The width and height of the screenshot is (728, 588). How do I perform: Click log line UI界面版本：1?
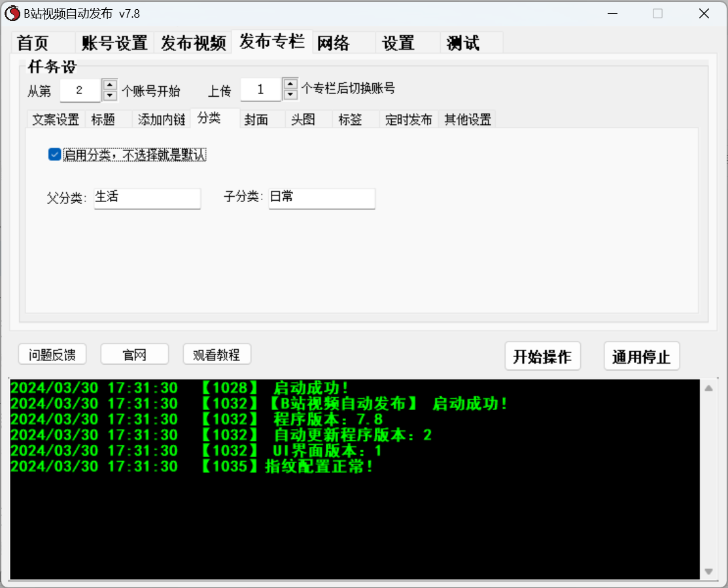click(x=196, y=451)
